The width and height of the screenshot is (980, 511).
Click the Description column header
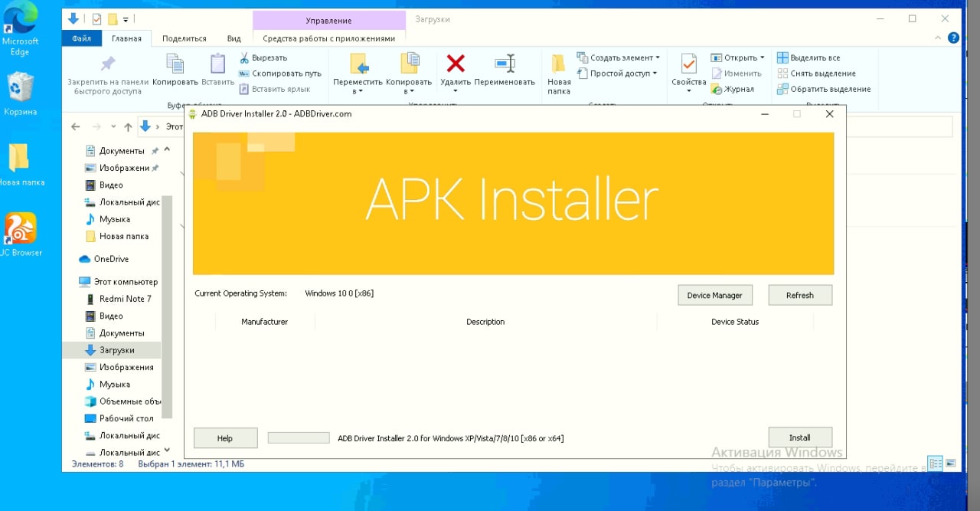(x=485, y=322)
